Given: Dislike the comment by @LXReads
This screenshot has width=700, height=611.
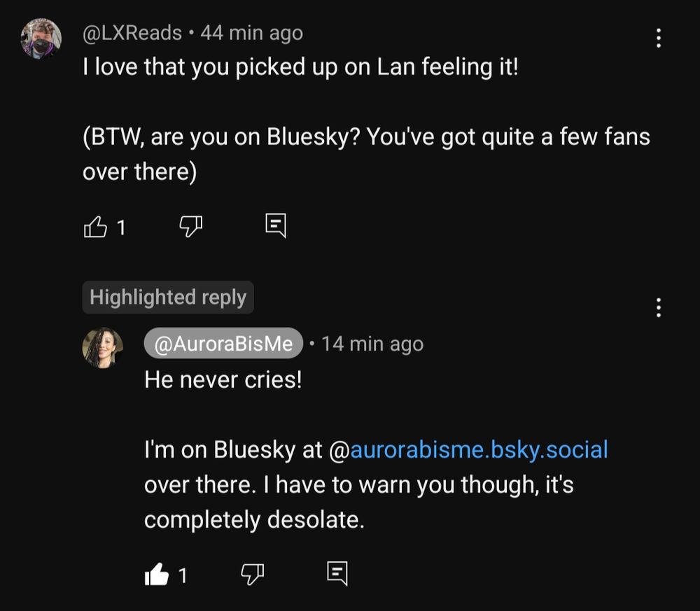Looking at the screenshot, I should tap(189, 225).
